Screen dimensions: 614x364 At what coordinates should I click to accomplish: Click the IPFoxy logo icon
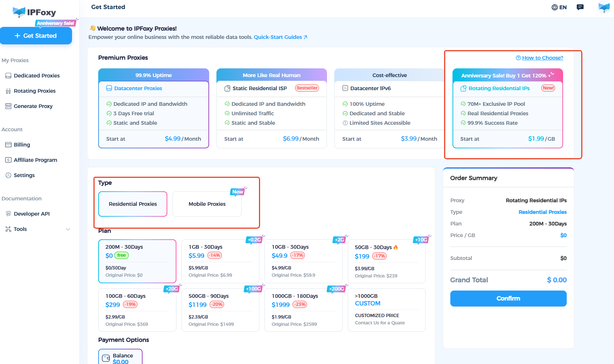pos(19,12)
